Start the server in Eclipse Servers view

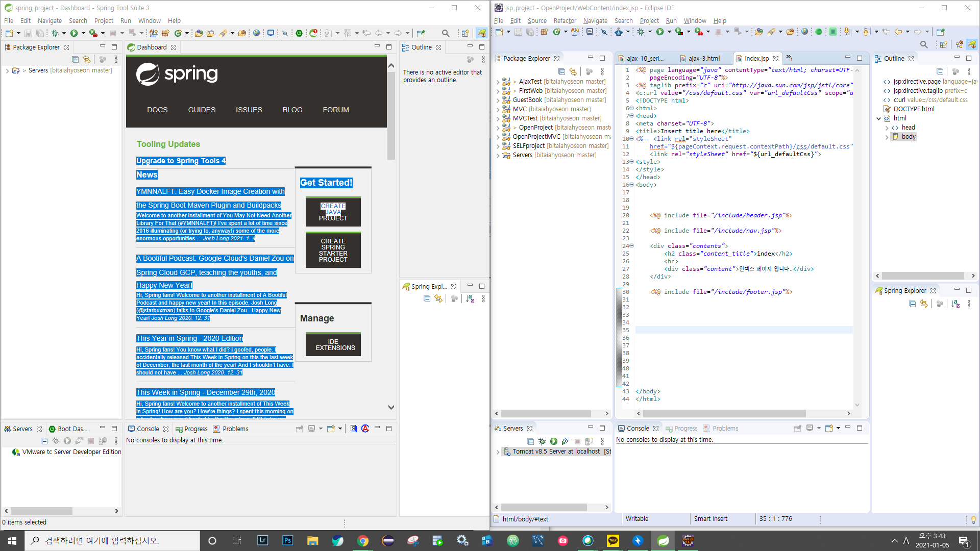[x=553, y=441]
